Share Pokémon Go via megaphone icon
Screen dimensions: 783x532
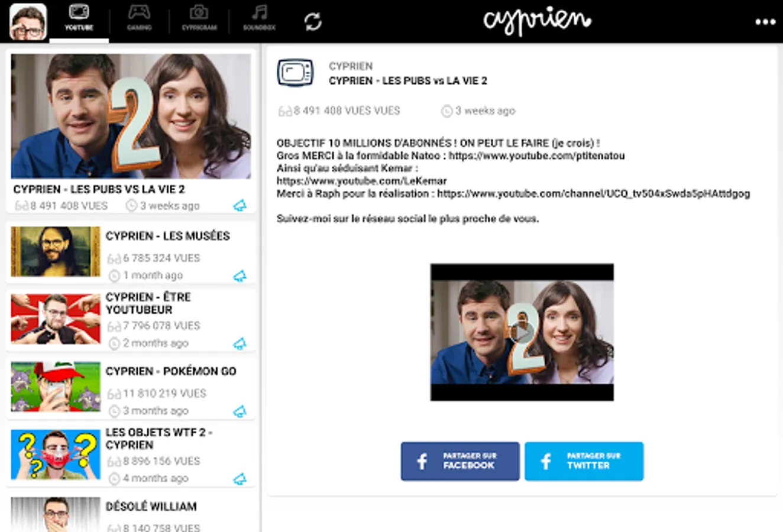[240, 411]
